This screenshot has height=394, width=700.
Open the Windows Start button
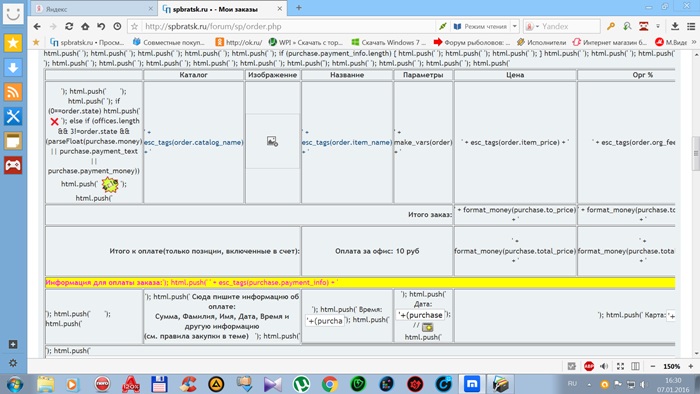pyautogui.click(x=14, y=384)
